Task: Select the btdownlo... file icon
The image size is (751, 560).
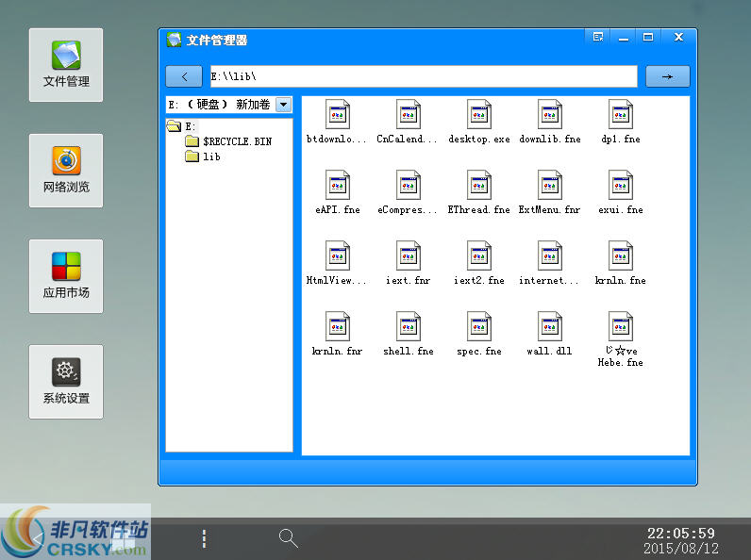Action: point(337,115)
